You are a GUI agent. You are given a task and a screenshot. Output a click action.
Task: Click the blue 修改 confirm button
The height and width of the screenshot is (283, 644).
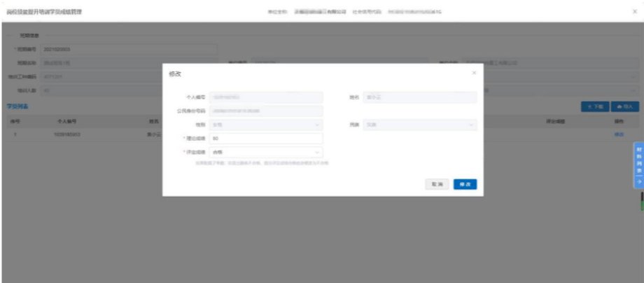point(465,184)
